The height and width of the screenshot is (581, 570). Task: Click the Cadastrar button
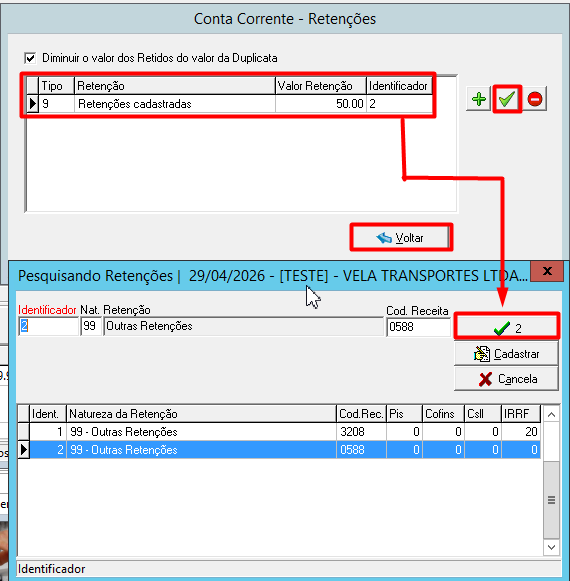tap(507, 354)
